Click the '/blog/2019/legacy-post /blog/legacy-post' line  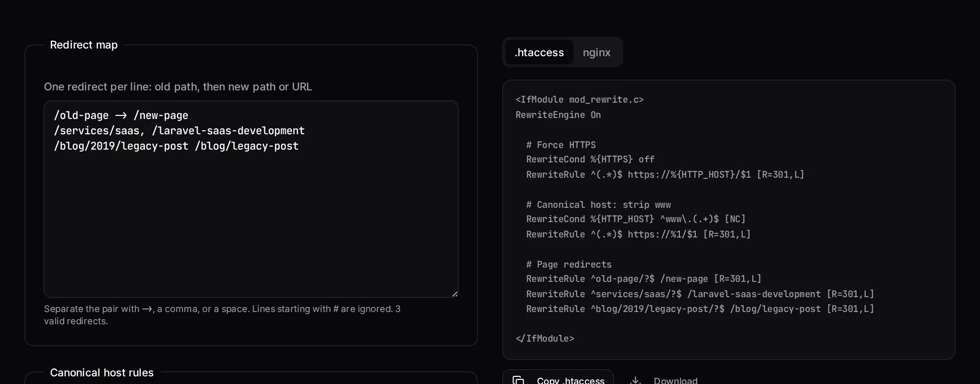click(x=176, y=146)
